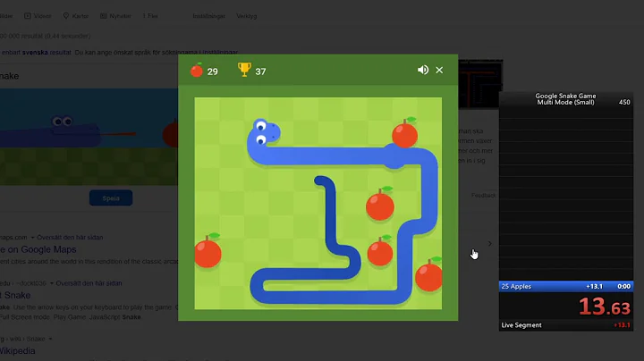Screen dimensions: 644x361
Task: Click the right chevron arrow near cursor
Action: tap(489, 244)
